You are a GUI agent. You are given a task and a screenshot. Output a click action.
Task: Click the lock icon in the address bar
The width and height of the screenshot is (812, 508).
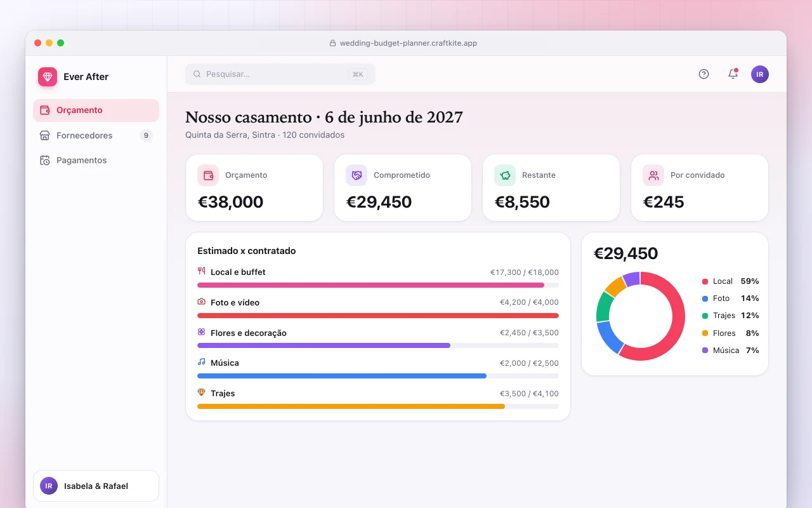tap(332, 43)
